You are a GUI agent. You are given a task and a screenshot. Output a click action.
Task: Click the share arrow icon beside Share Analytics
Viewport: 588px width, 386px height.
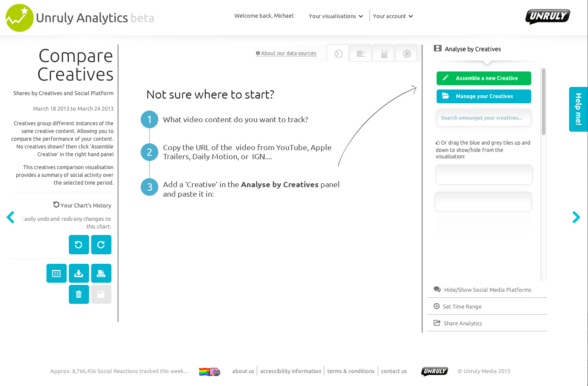437,323
